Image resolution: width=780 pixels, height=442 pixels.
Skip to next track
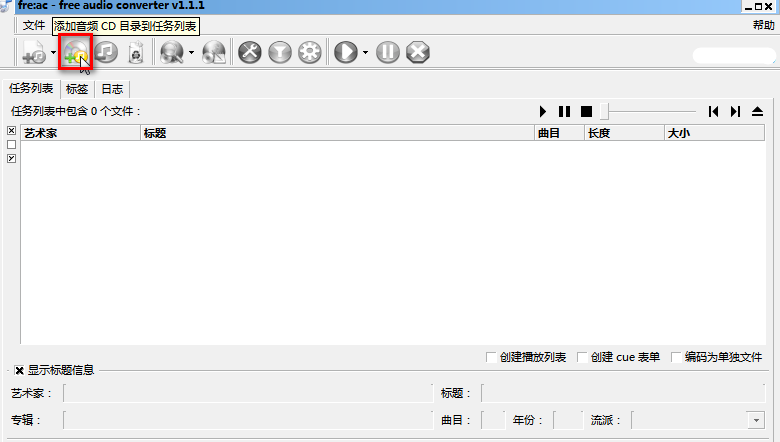click(735, 111)
